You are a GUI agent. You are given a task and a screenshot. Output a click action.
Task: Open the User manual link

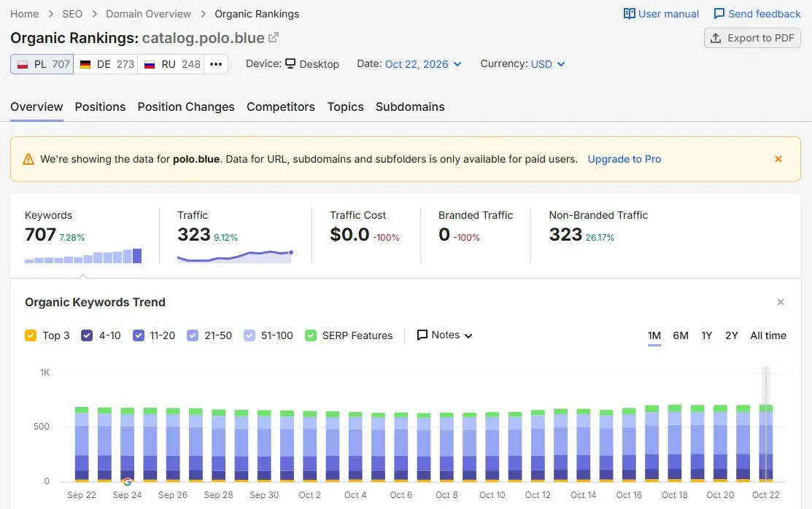[661, 14]
